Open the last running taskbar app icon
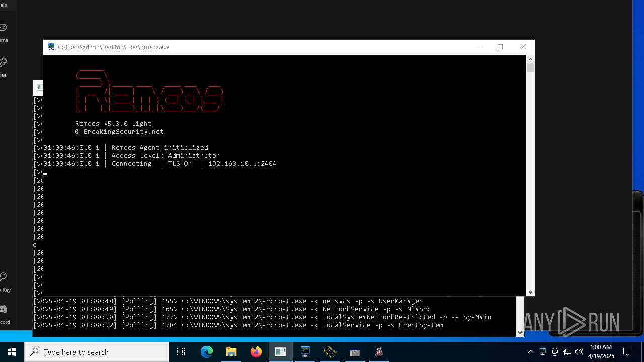 pyautogui.click(x=379, y=352)
